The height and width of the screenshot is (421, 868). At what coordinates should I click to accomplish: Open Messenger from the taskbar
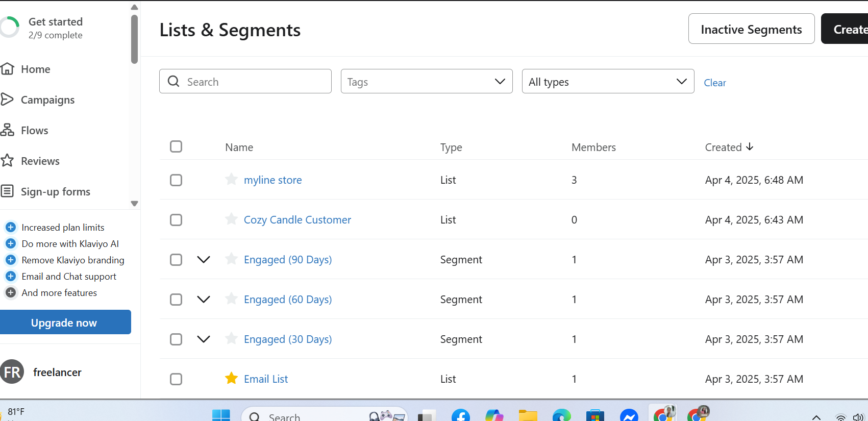(x=629, y=415)
